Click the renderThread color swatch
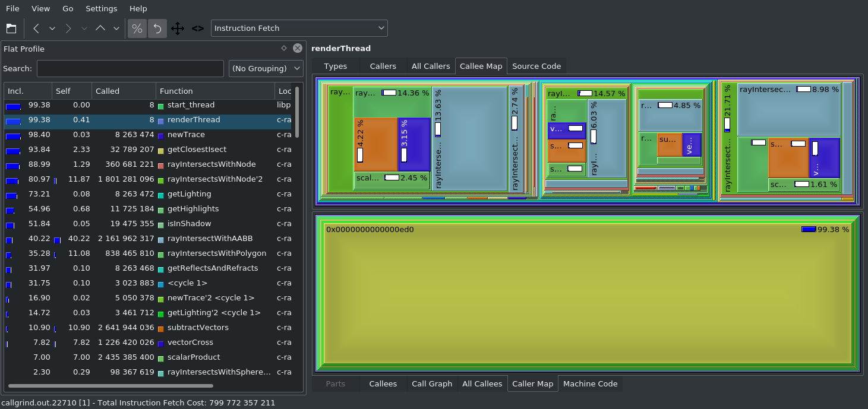Image resolution: width=868 pixels, height=409 pixels. click(x=161, y=121)
